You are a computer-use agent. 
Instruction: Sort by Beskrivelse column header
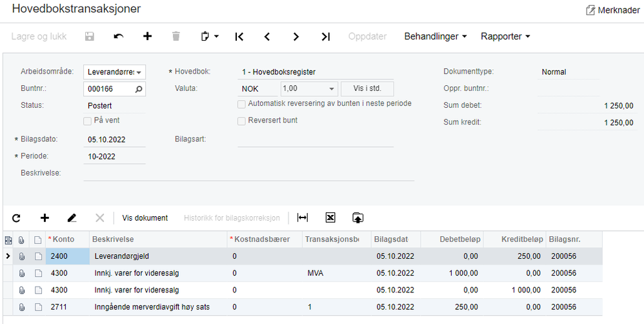tap(158, 239)
